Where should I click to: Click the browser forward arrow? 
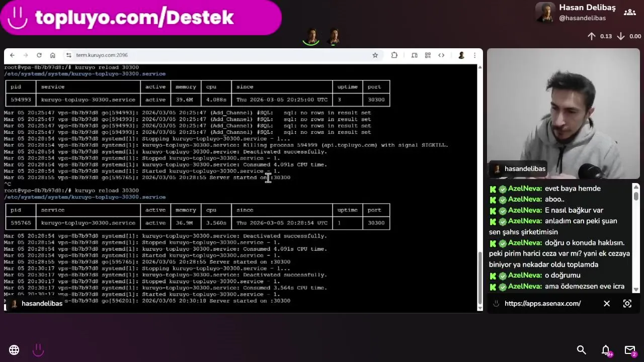(25, 55)
